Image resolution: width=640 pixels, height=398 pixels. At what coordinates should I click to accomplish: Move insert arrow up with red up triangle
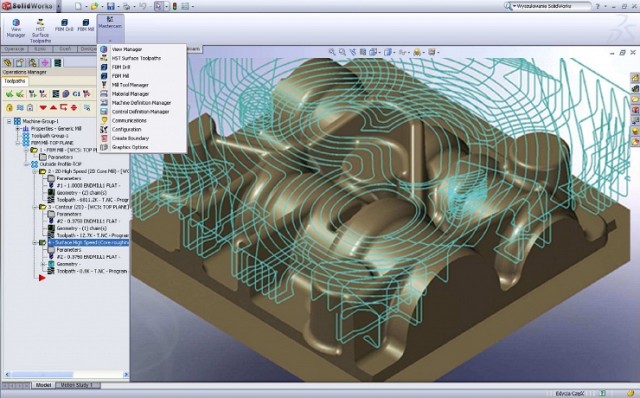pyautogui.click(x=53, y=108)
